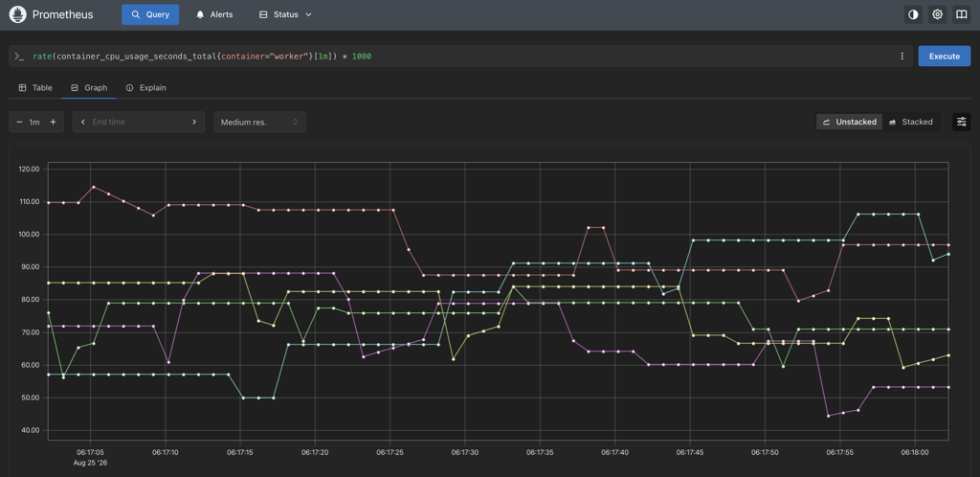Click the Prometheus flame logo
The width and height of the screenshot is (980, 477).
pyautogui.click(x=17, y=14)
